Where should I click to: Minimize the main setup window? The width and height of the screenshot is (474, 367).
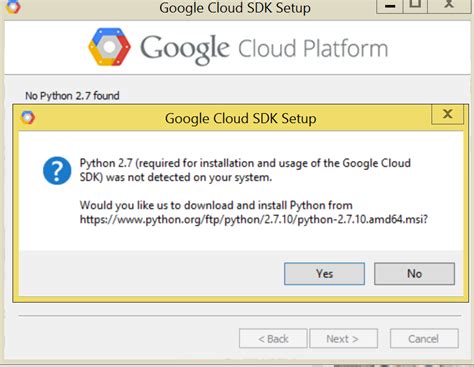(x=390, y=6)
